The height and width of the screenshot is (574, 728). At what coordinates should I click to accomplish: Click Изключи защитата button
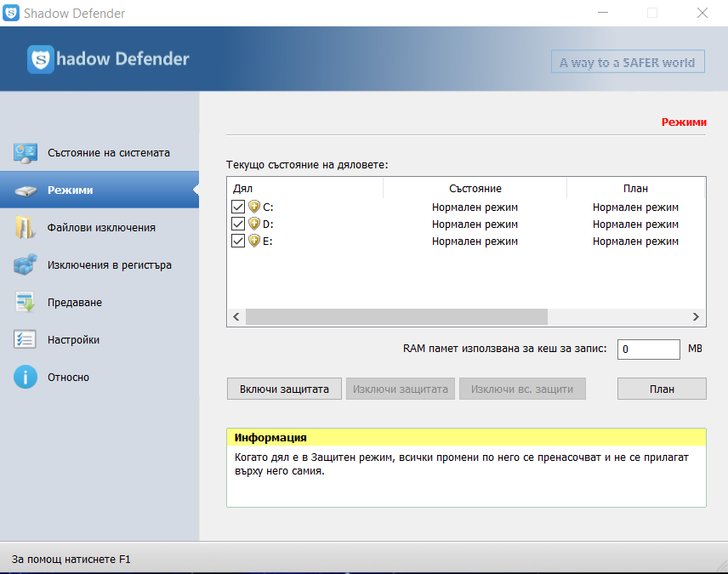pos(401,389)
